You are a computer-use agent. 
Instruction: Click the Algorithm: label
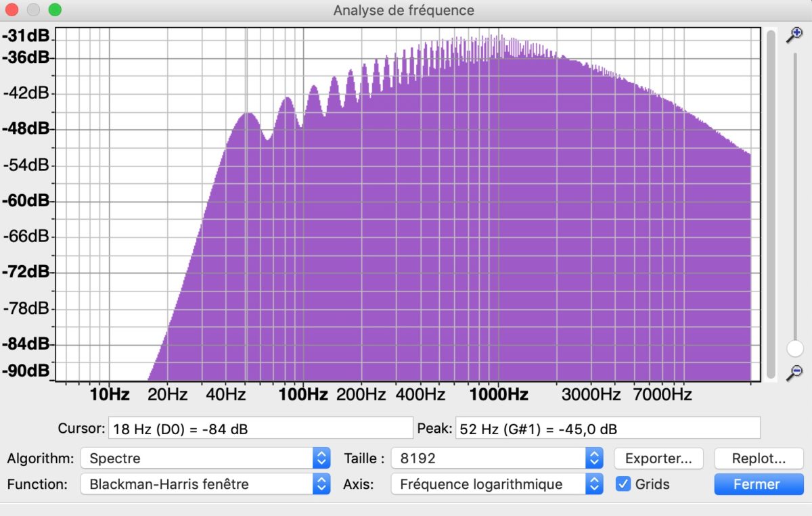[x=40, y=459]
